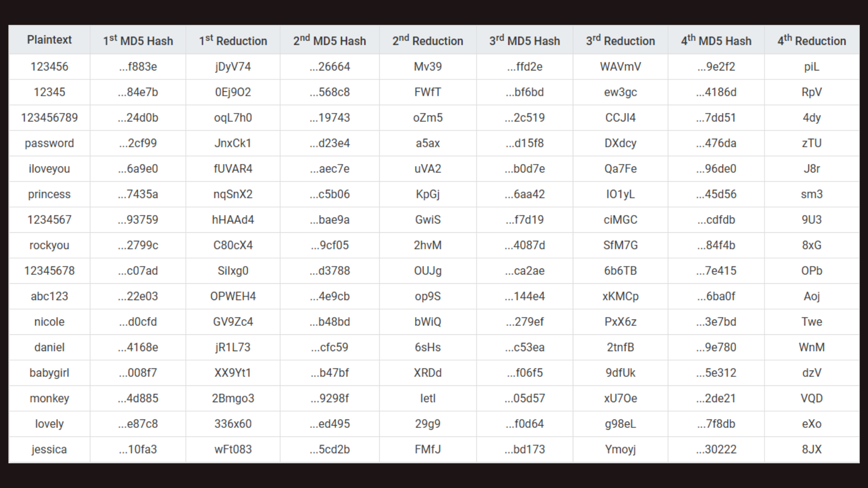868x488 pixels.
Task: Click the 3rd MD5 Hash header
Action: (524, 41)
